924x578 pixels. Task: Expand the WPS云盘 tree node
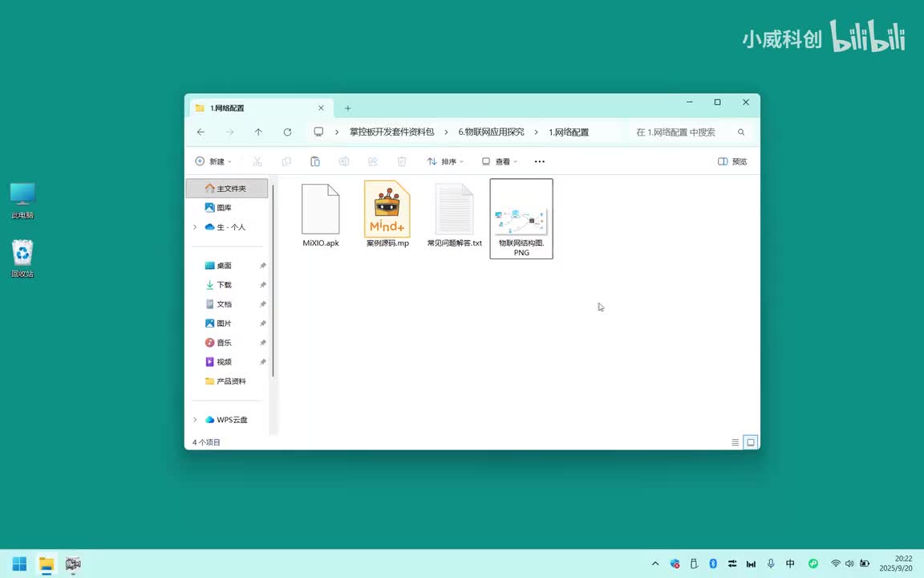click(195, 420)
